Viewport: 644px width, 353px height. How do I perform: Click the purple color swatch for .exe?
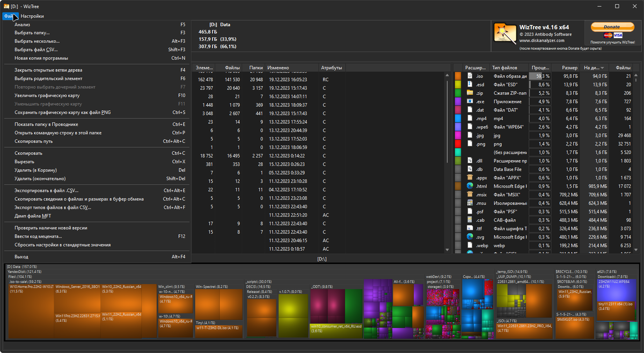(x=458, y=102)
